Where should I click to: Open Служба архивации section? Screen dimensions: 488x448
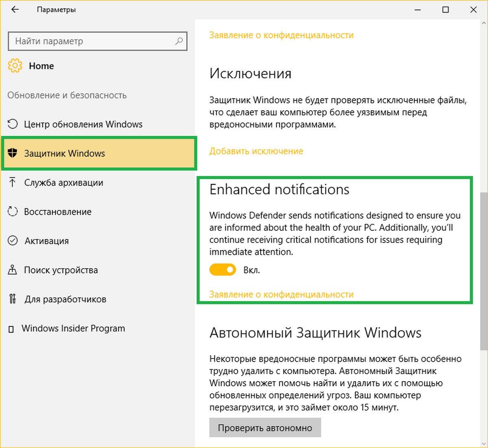(x=98, y=182)
